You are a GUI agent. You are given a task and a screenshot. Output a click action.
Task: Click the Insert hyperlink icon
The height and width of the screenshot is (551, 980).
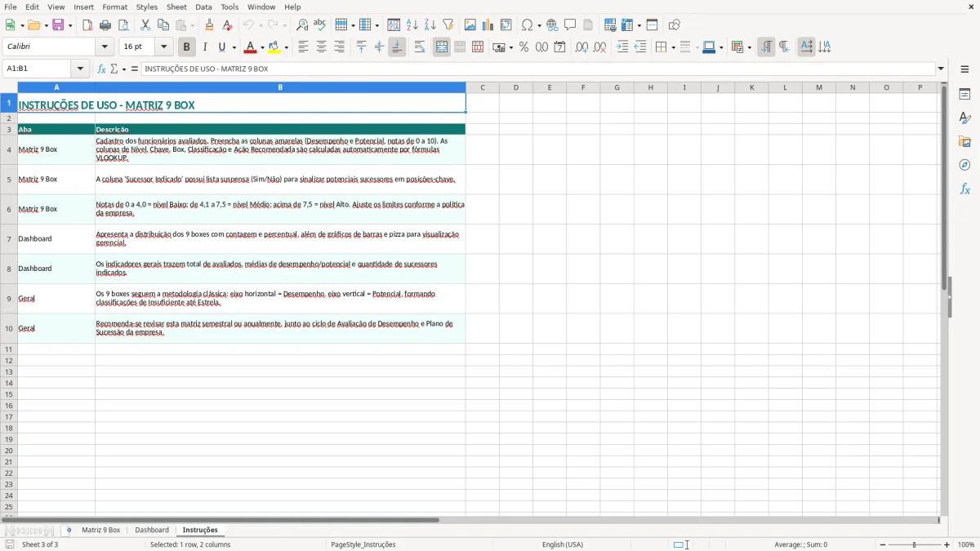553,25
